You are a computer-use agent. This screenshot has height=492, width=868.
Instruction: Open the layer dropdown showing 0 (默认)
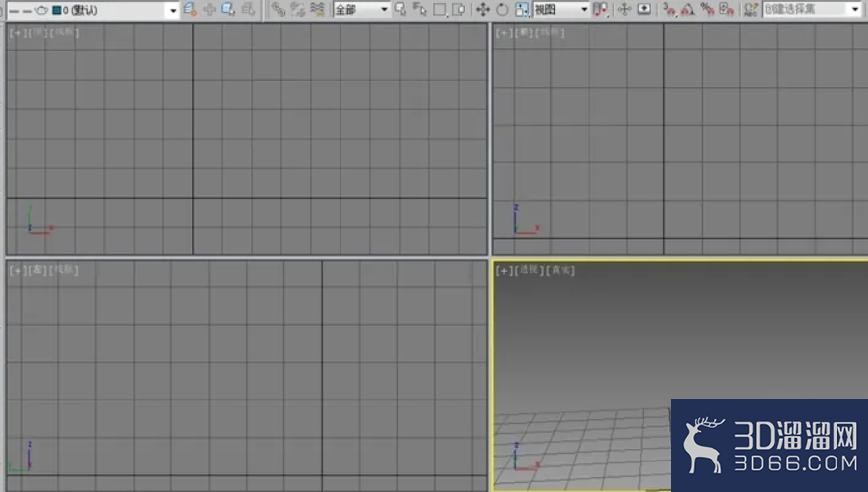[x=93, y=10]
